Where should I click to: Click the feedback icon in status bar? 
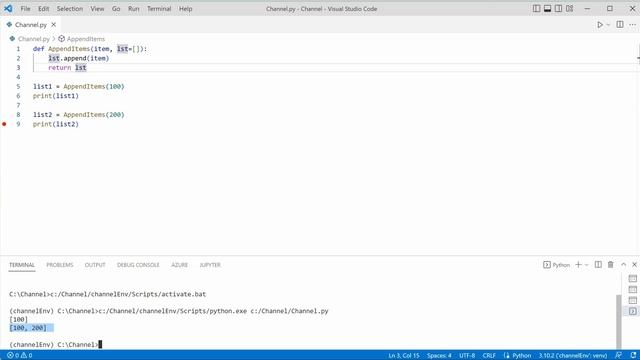point(619,356)
